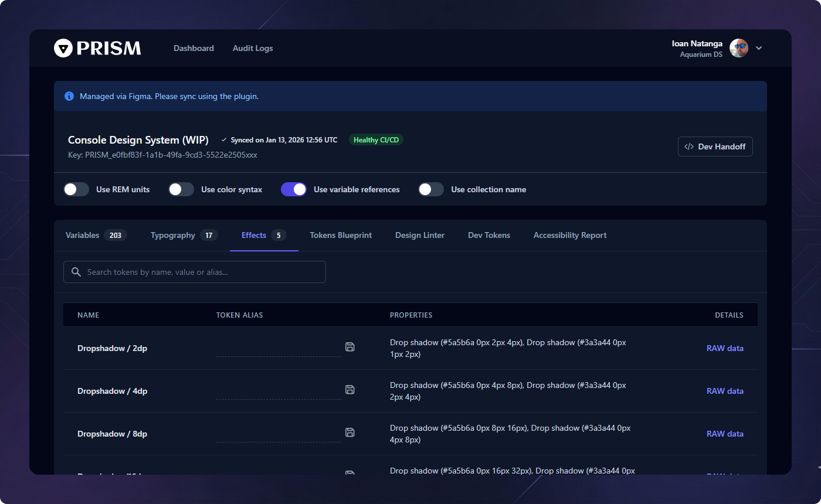Enable the Use REM units toggle
Viewport: 821px width, 504px height.
(x=76, y=189)
